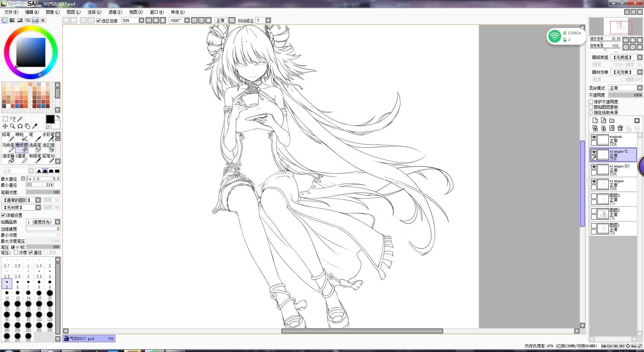Choose the 铅笔 pencil brush
Image resolution: width=644 pixels, height=352 pixels.
pyautogui.click(x=8, y=137)
